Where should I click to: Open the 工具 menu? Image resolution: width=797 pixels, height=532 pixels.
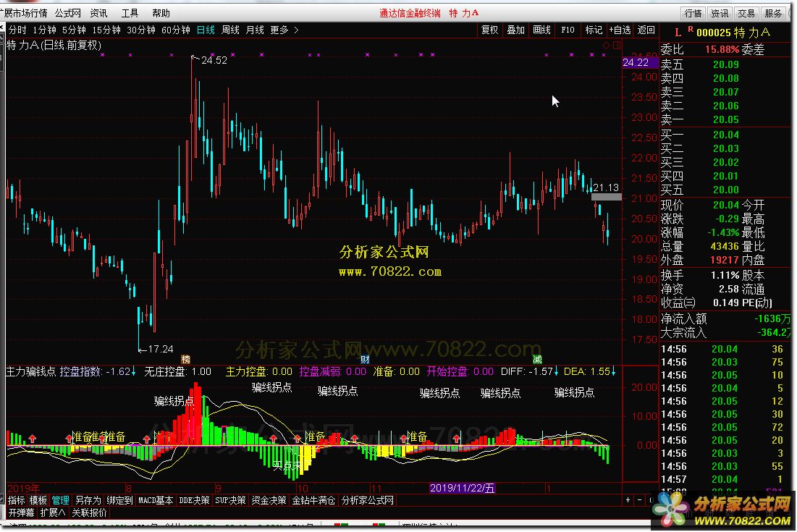pos(130,13)
